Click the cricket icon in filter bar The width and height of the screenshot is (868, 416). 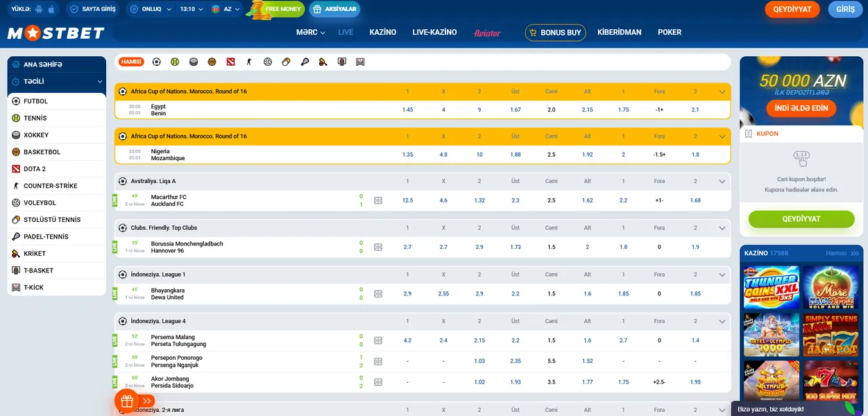(x=323, y=62)
